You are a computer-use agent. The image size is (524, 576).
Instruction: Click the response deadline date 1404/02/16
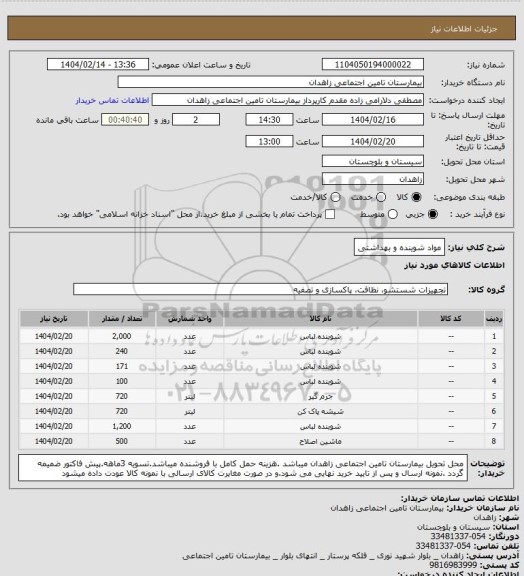pyautogui.click(x=373, y=120)
